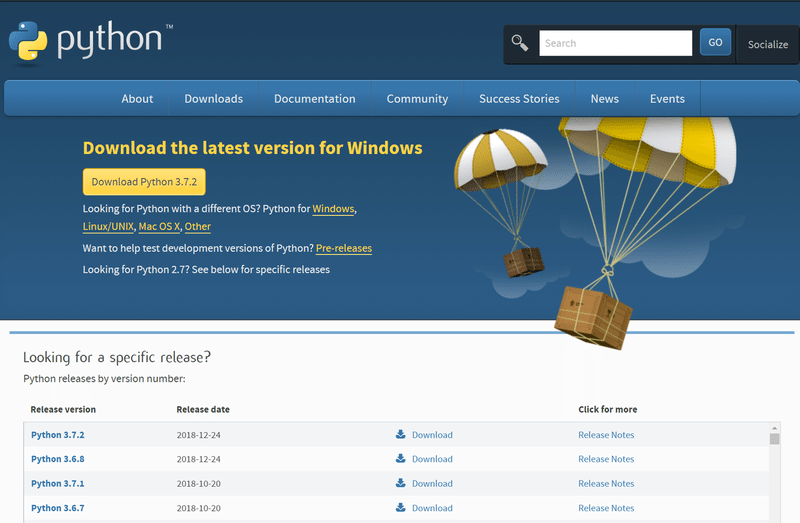Click the releases list scrollbar thumb

click(774, 439)
